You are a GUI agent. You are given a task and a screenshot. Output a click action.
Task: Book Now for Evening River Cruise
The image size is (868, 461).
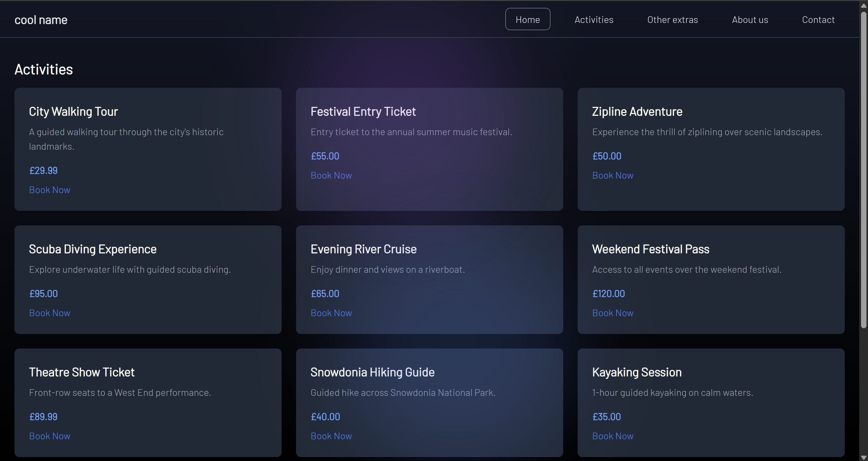click(x=331, y=313)
